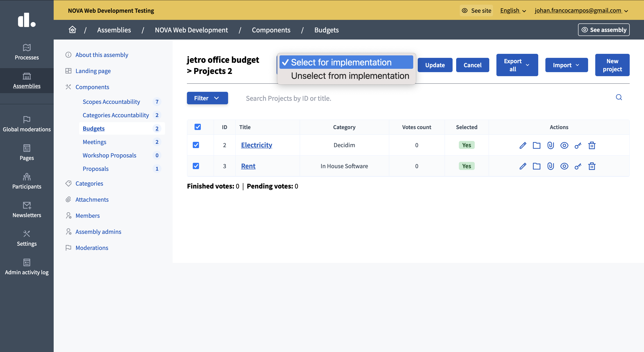Delete the Rent project with trash icon
644x352 pixels.
(592, 166)
